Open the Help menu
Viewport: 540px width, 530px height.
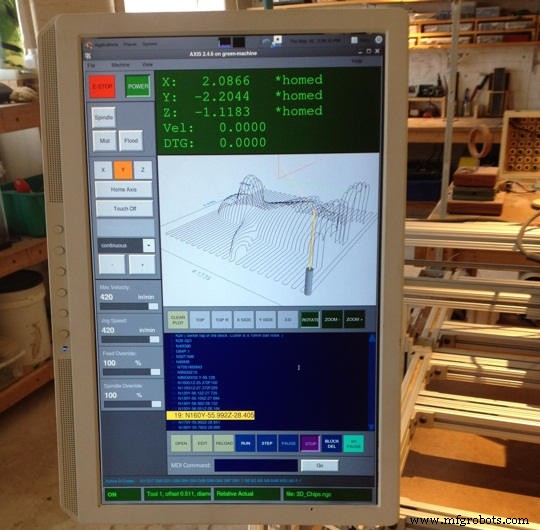pos(357,61)
